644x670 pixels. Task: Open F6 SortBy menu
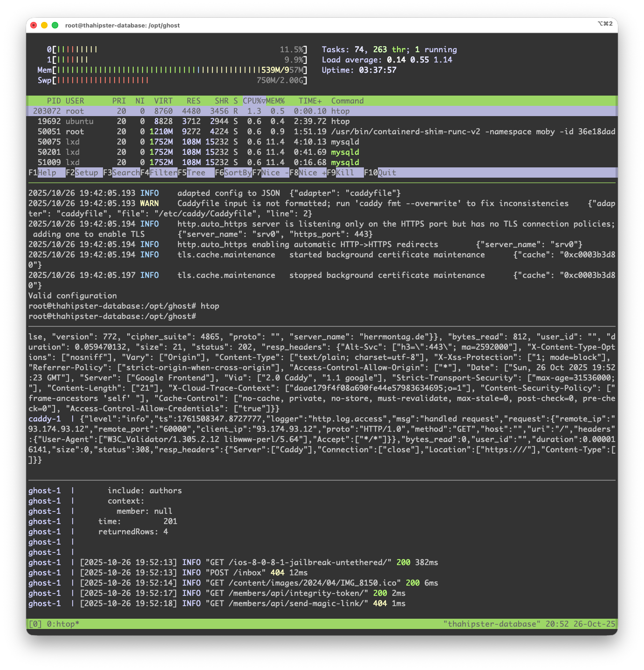pos(238,173)
